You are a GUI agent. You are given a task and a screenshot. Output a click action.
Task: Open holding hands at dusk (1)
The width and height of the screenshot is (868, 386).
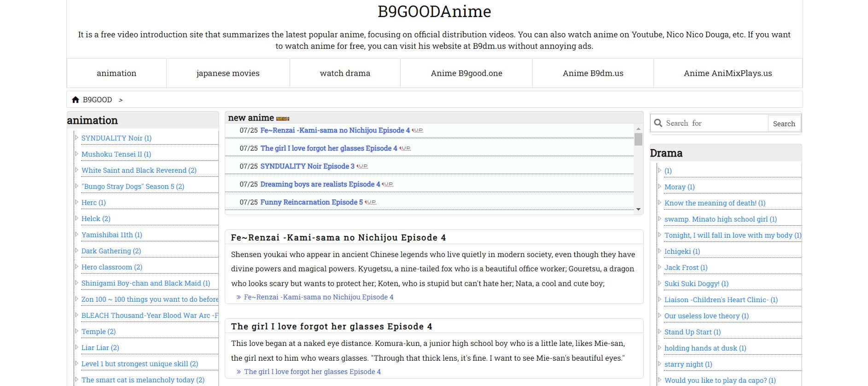click(705, 348)
